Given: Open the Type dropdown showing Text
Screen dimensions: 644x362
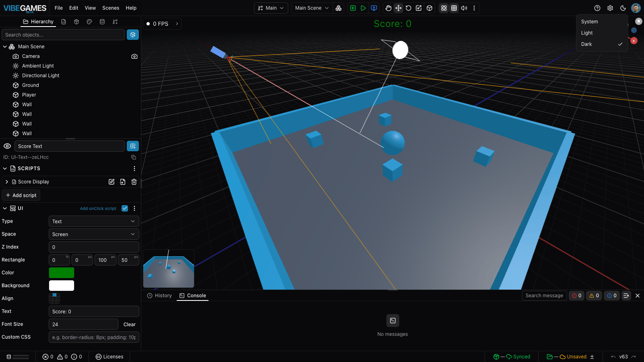Looking at the screenshot, I should pyautogui.click(x=94, y=221).
